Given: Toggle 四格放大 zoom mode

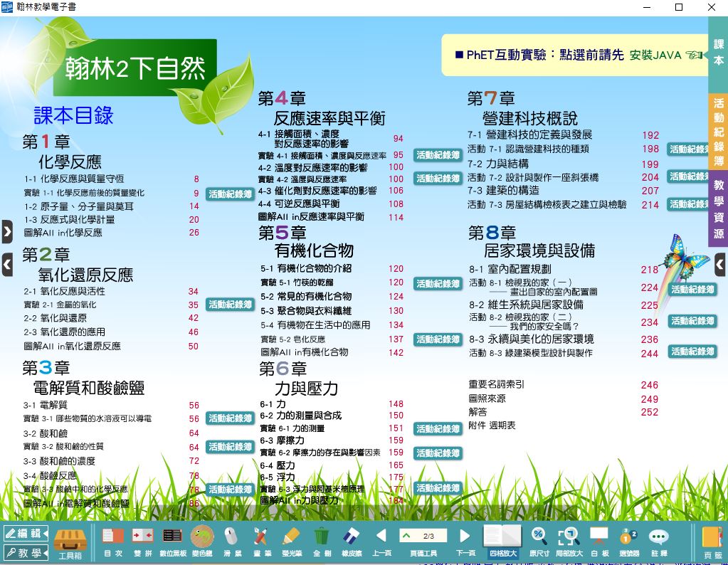Looking at the screenshot, I should [502, 541].
